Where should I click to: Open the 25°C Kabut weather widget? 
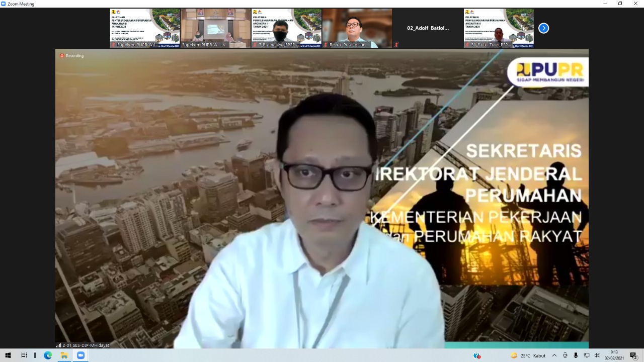(528, 355)
